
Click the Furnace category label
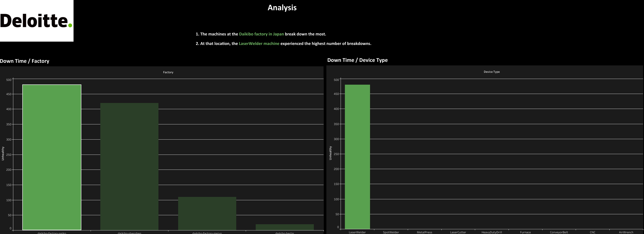click(x=525, y=232)
